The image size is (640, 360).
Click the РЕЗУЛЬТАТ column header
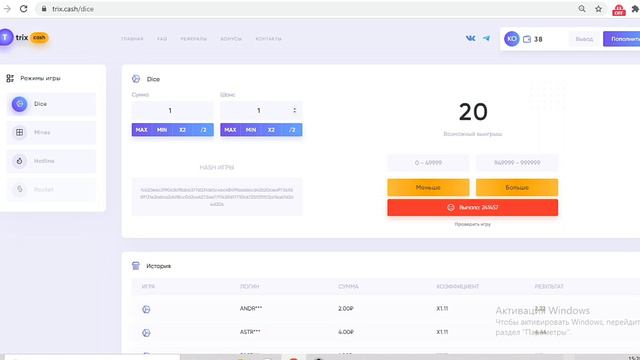point(549,287)
